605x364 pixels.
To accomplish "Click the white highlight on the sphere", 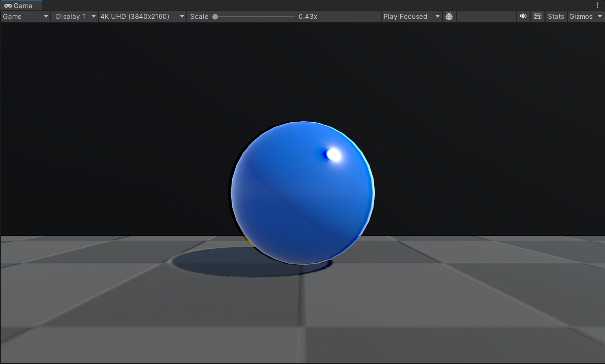I will (x=335, y=155).
